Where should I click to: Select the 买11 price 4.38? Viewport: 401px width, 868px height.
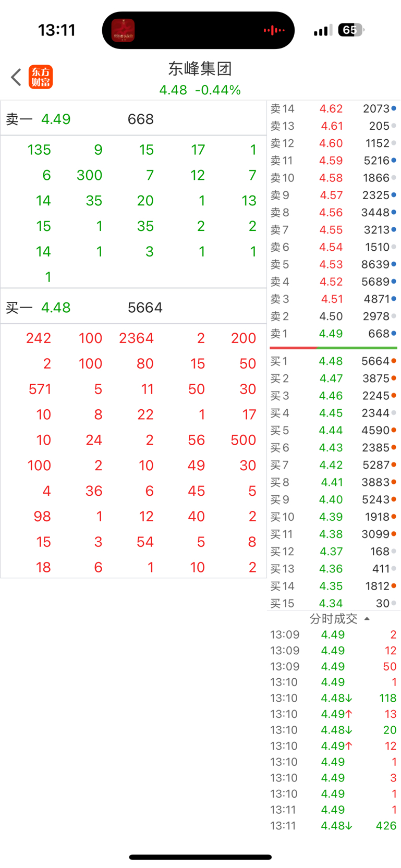coord(331,534)
